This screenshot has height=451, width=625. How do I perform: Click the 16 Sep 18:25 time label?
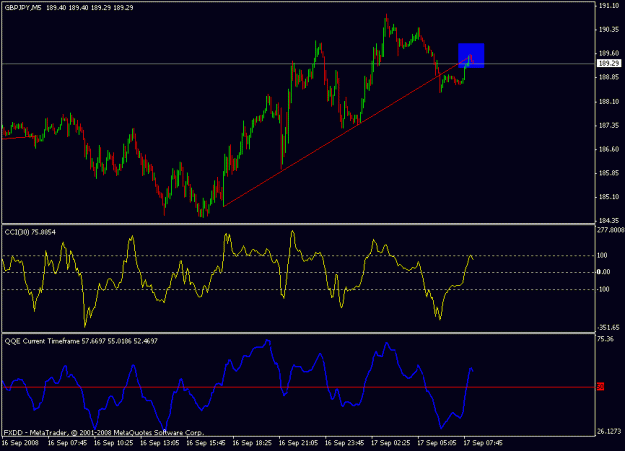[252, 443]
